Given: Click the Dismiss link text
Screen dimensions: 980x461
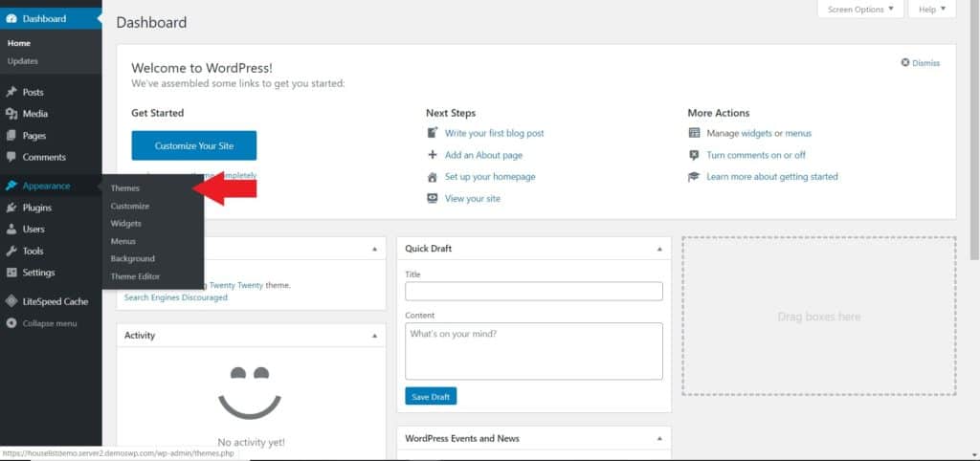Looking at the screenshot, I should pos(925,63).
